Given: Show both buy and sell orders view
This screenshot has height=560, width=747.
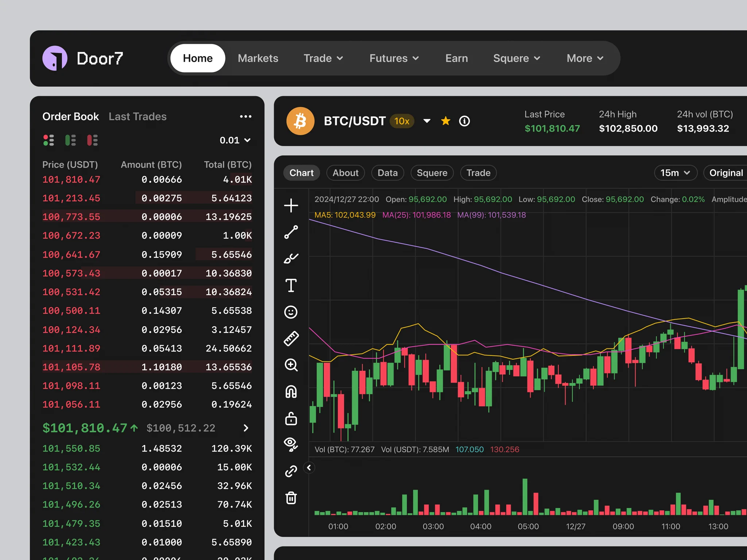Looking at the screenshot, I should pyautogui.click(x=49, y=140).
